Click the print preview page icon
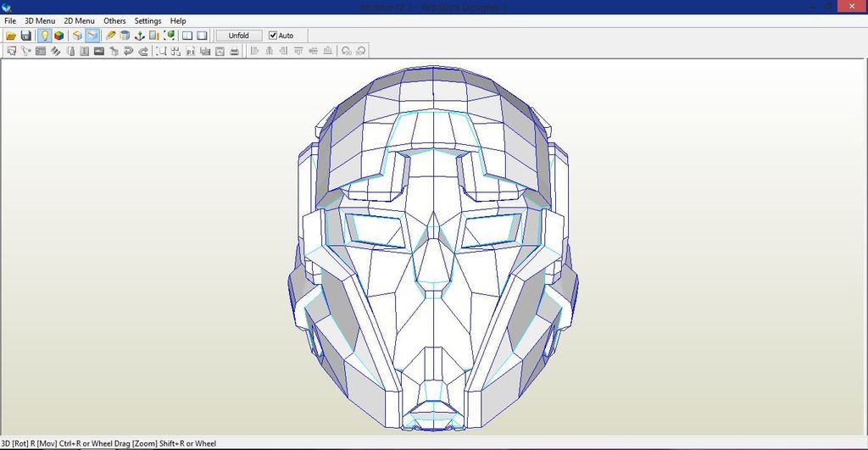 pyautogui.click(x=220, y=51)
